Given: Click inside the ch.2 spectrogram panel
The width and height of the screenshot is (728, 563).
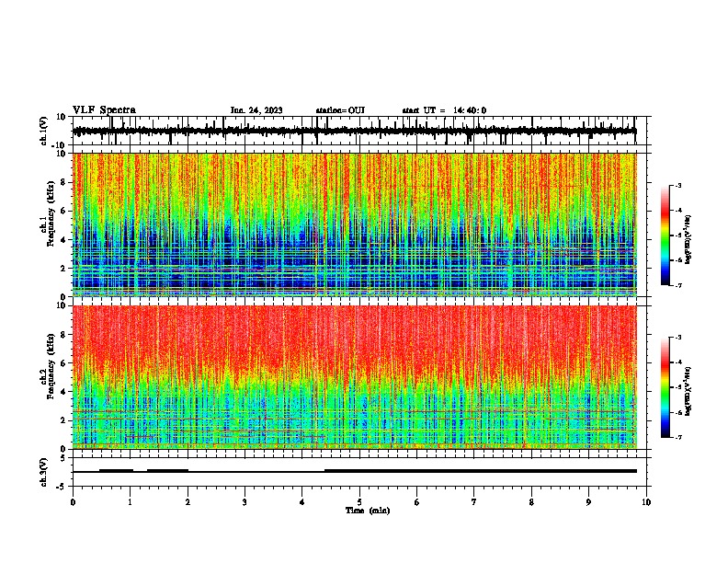Looking at the screenshot, I should point(354,377).
